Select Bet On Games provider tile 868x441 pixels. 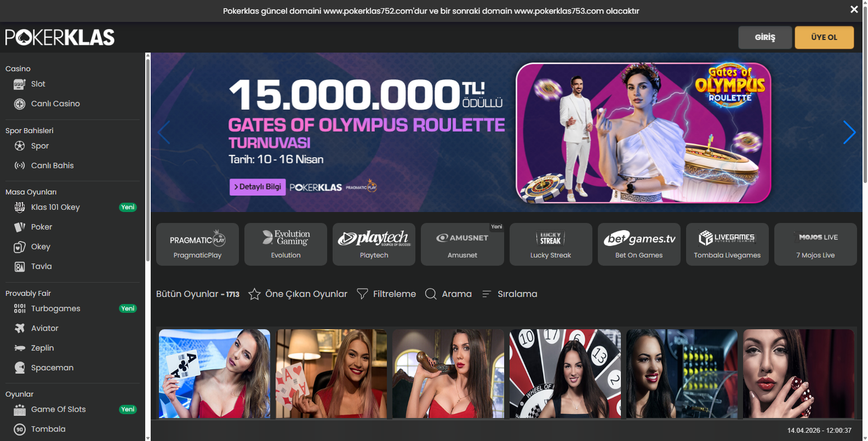(x=639, y=244)
